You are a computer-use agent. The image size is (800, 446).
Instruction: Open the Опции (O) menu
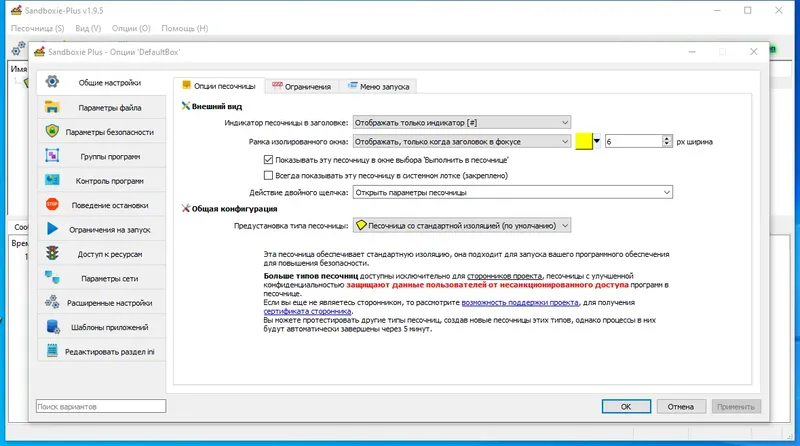pyautogui.click(x=131, y=29)
